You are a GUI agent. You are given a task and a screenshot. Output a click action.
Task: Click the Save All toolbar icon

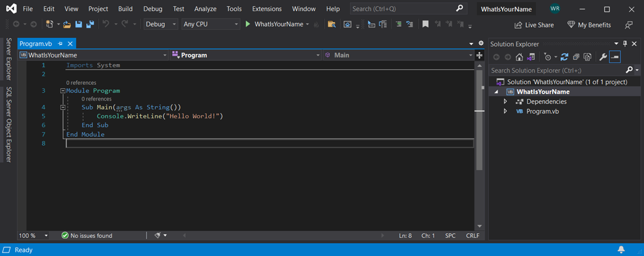click(x=90, y=24)
